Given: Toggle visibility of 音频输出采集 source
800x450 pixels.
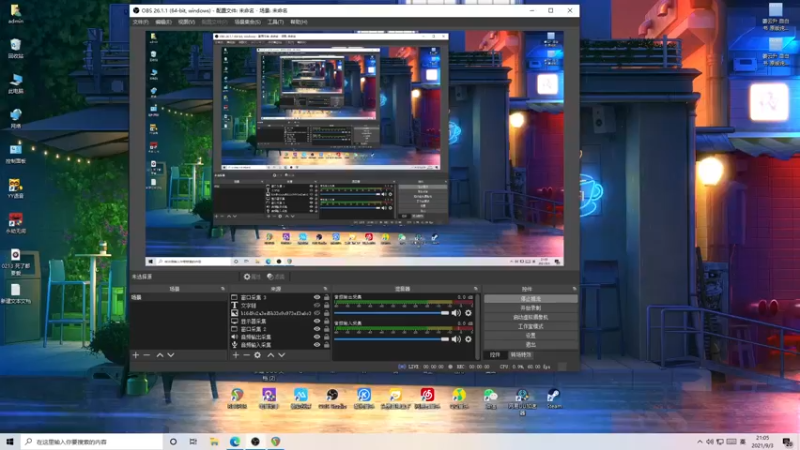Looking at the screenshot, I should pyautogui.click(x=317, y=337).
